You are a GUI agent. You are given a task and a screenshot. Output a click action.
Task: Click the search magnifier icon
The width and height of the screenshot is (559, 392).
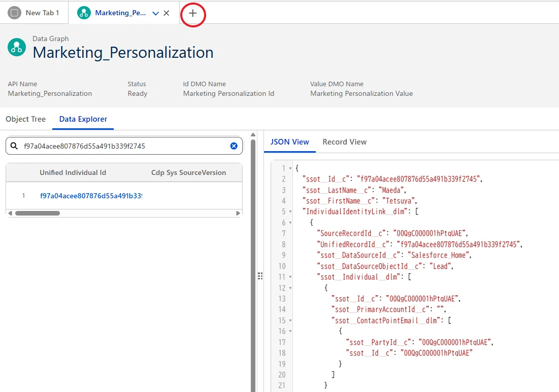click(14, 146)
